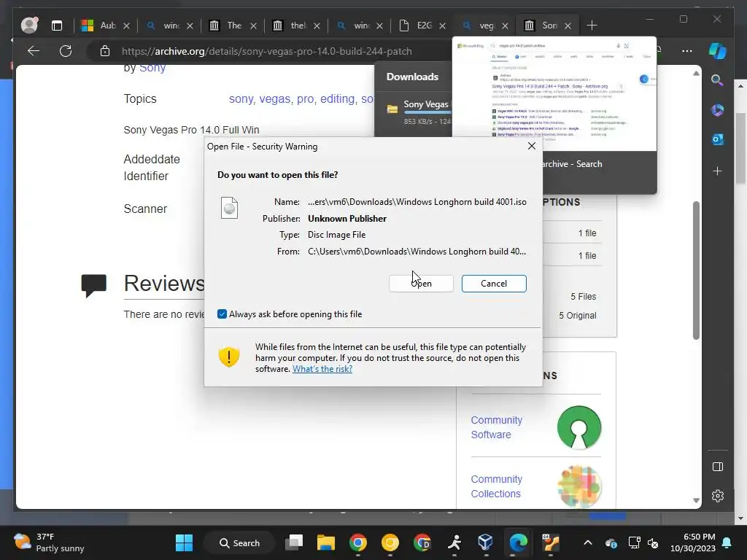
Task: Open the What's the risk? link
Action: click(322, 369)
